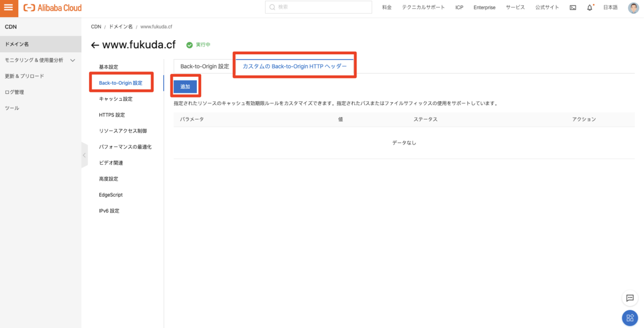The image size is (644, 328).
Task: Select Back-to-Origin 設定 in the left settings menu
Action: (x=121, y=83)
